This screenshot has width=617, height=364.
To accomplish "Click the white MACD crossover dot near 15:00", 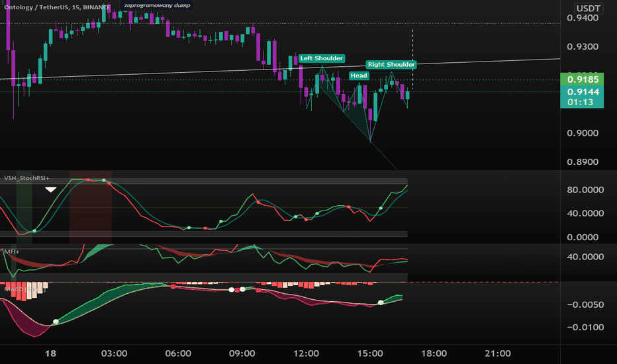I will [381, 302].
